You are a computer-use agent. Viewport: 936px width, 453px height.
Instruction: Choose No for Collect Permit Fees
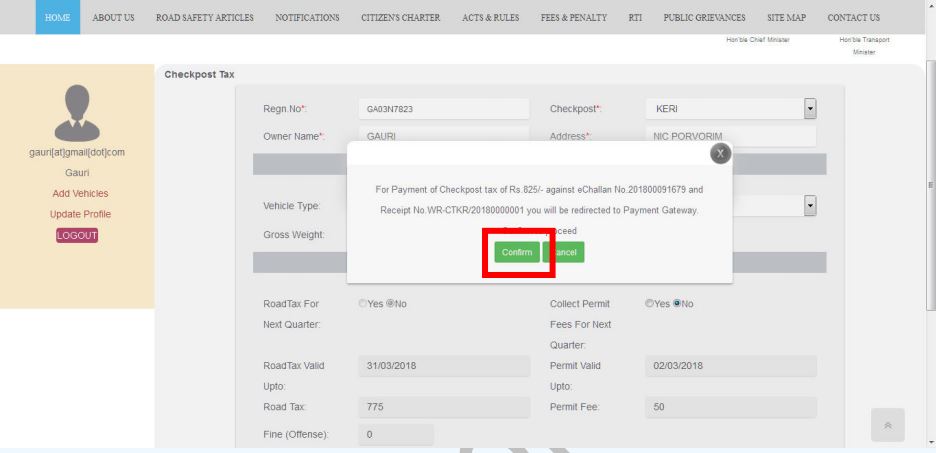(678, 304)
